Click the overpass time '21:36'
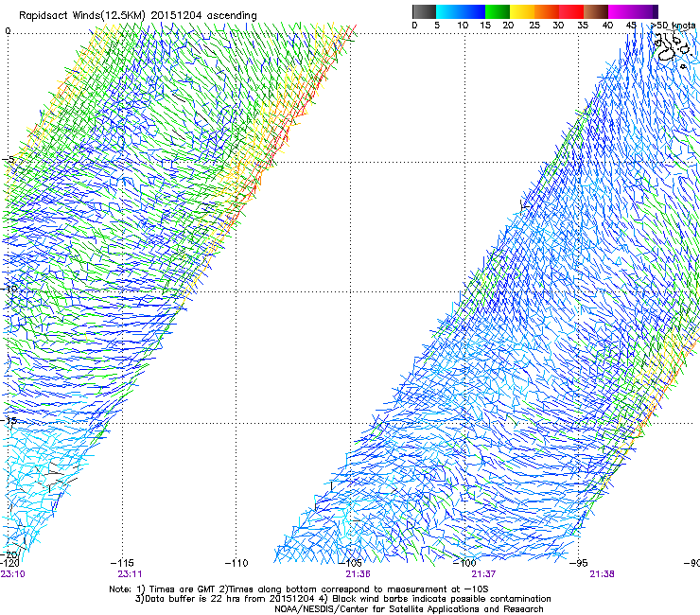 click(x=358, y=574)
